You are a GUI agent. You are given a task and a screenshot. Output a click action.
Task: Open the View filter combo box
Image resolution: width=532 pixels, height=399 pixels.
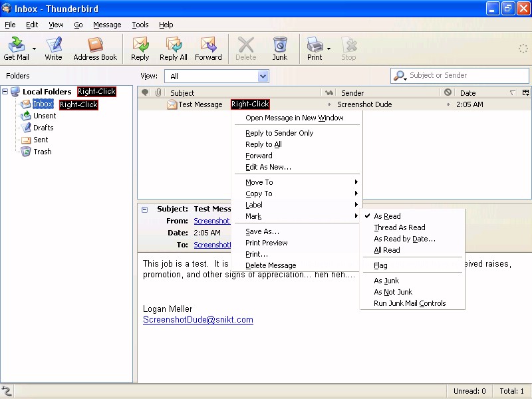(x=217, y=76)
